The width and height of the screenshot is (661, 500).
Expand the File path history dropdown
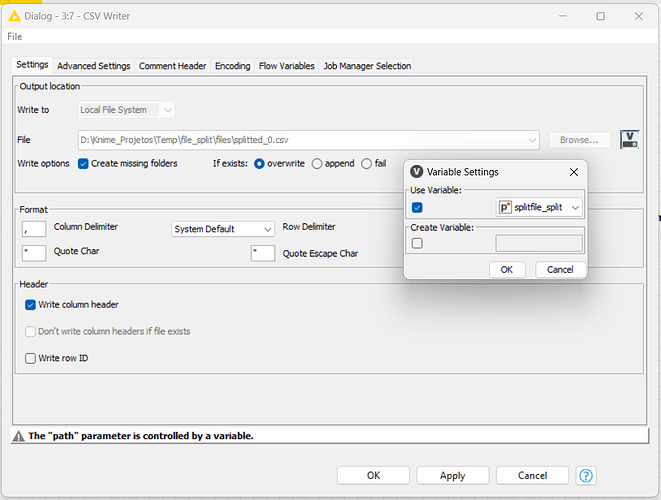point(532,140)
